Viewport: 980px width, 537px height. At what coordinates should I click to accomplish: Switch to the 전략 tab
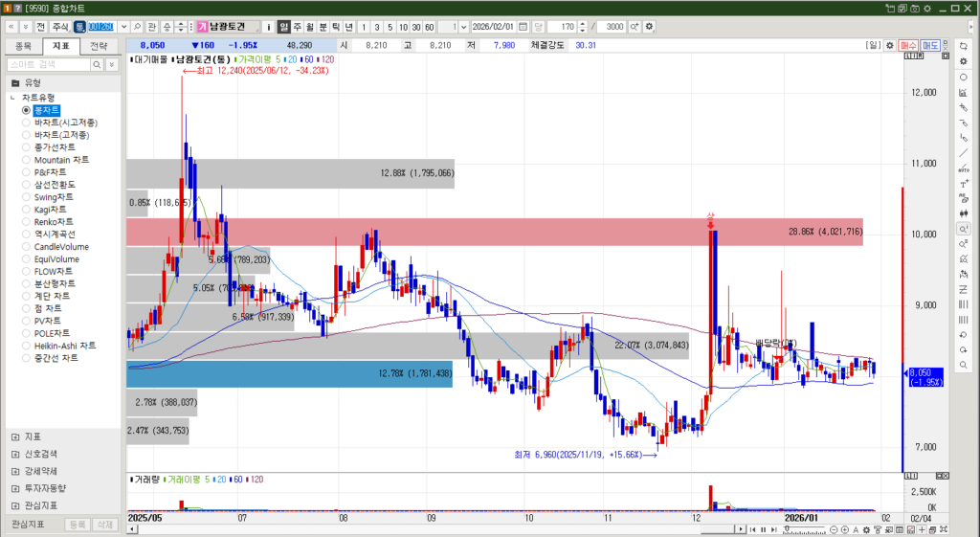coord(98,45)
